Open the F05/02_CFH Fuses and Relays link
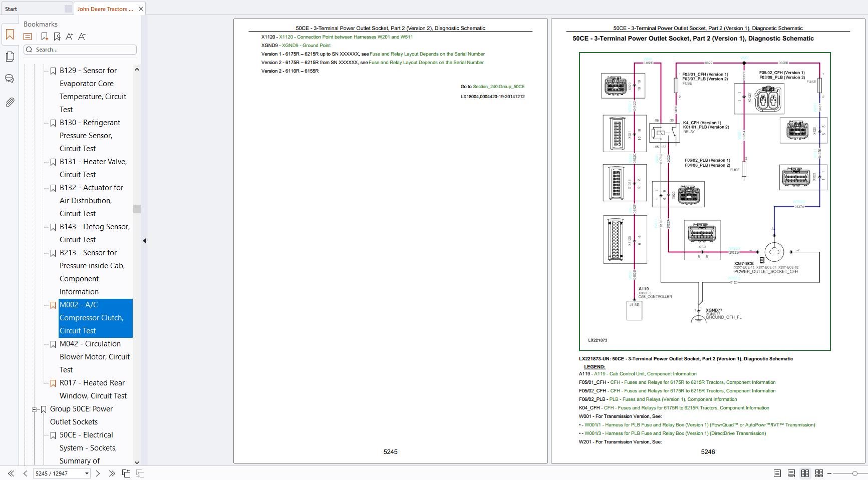The image size is (868, 480). point(693,391)
